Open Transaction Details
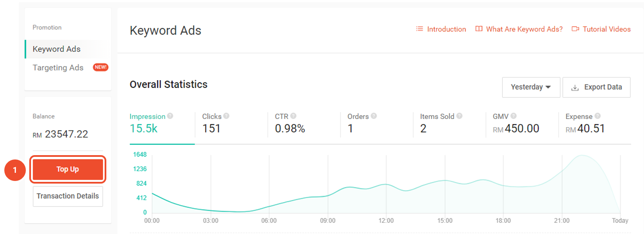 68,196
